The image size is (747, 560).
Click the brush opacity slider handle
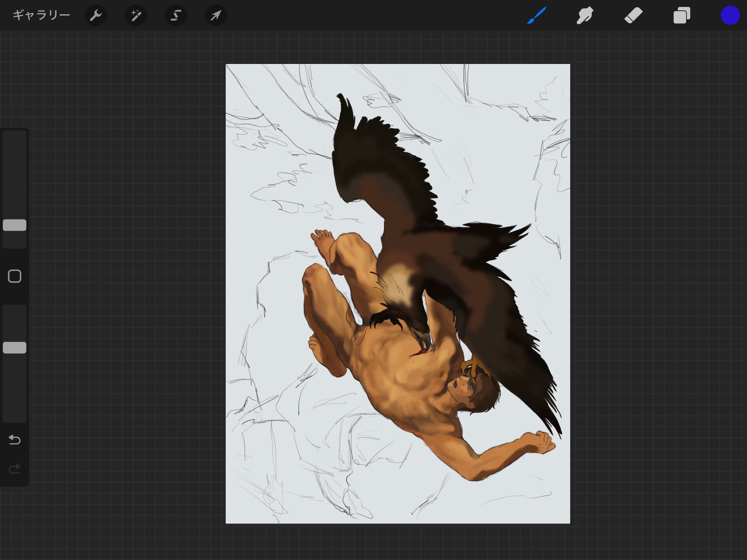tap(15, 348)
